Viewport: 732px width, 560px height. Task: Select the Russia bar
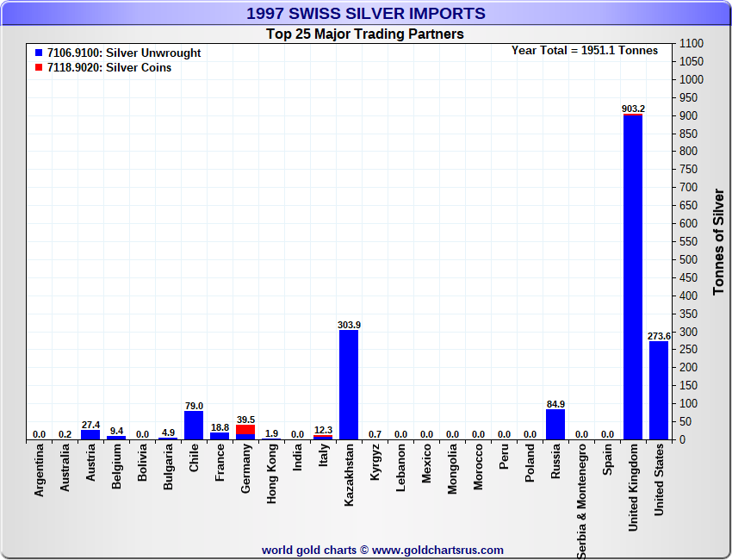[555, 425]
